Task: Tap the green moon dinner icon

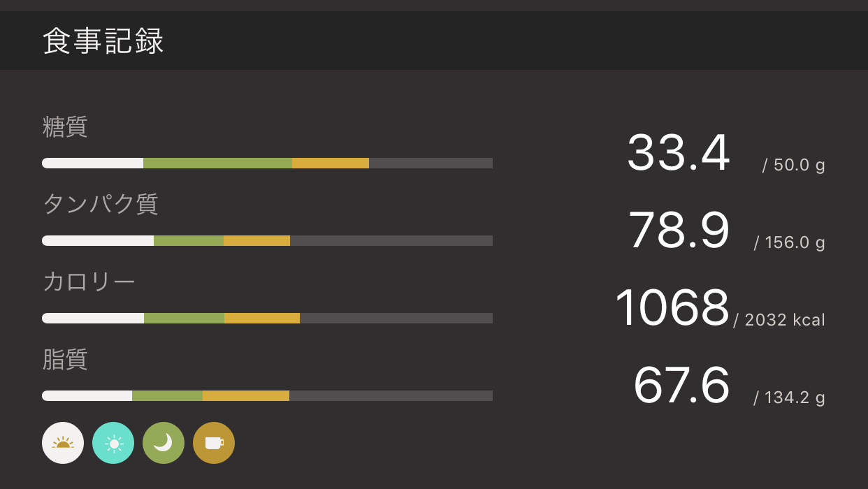Action: coord(164,443)
